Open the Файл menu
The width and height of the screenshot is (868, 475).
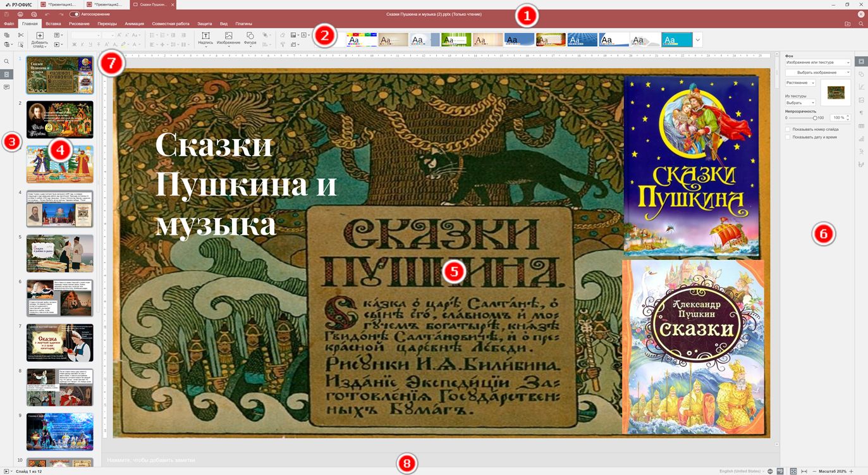click(9, 23)
